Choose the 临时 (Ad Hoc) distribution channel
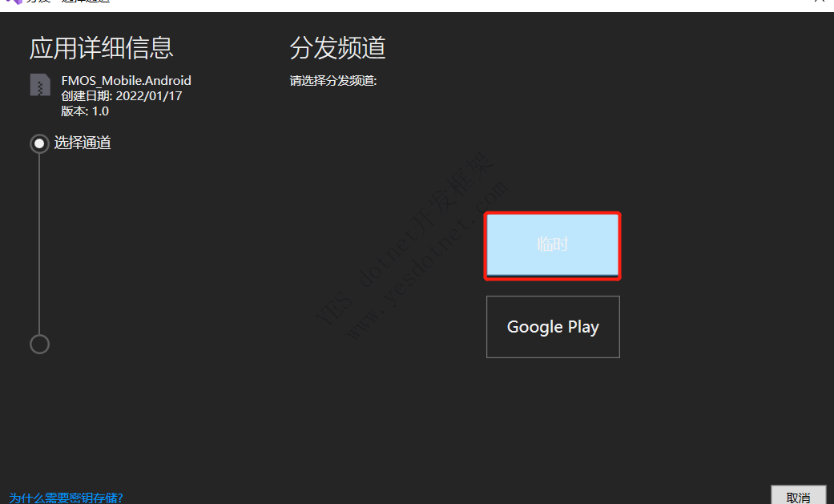Image resolution: width=834 pixels, height=504 pixels. coord(552,245)
